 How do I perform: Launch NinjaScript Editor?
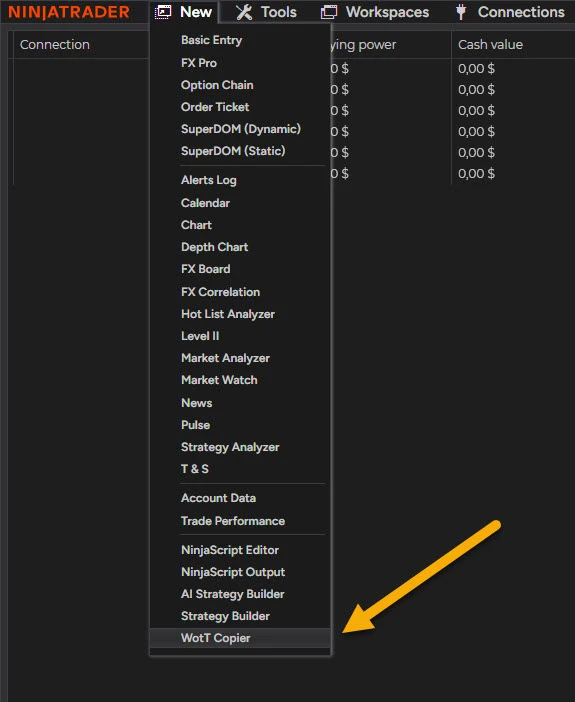[230, 550]
